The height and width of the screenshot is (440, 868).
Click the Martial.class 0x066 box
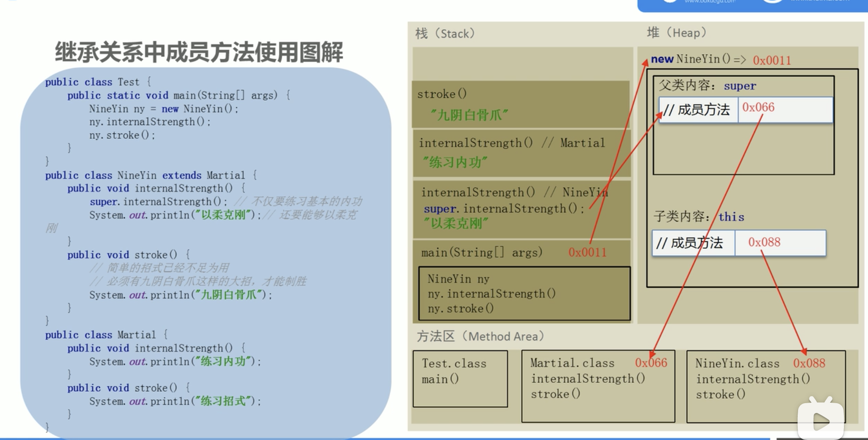598,386
